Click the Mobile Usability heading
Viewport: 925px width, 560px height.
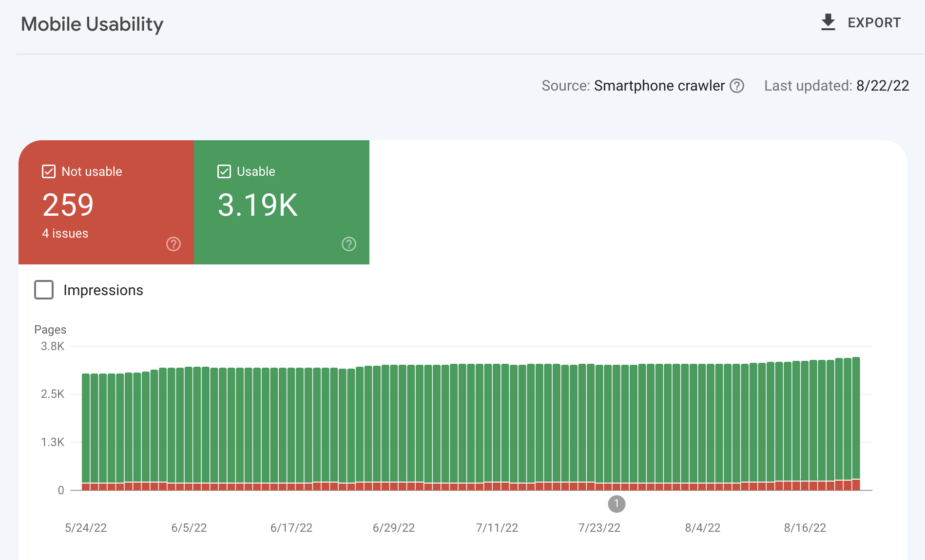click(x=92, y=23)
